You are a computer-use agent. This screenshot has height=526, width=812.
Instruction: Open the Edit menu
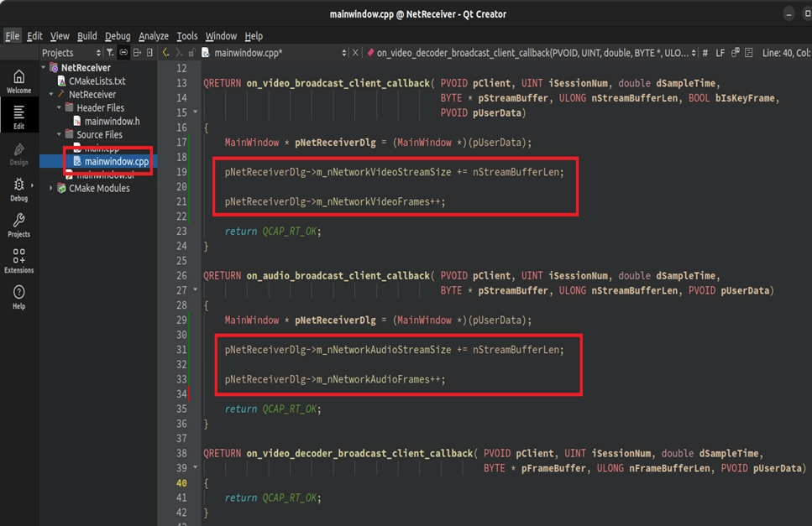(34, 36)
